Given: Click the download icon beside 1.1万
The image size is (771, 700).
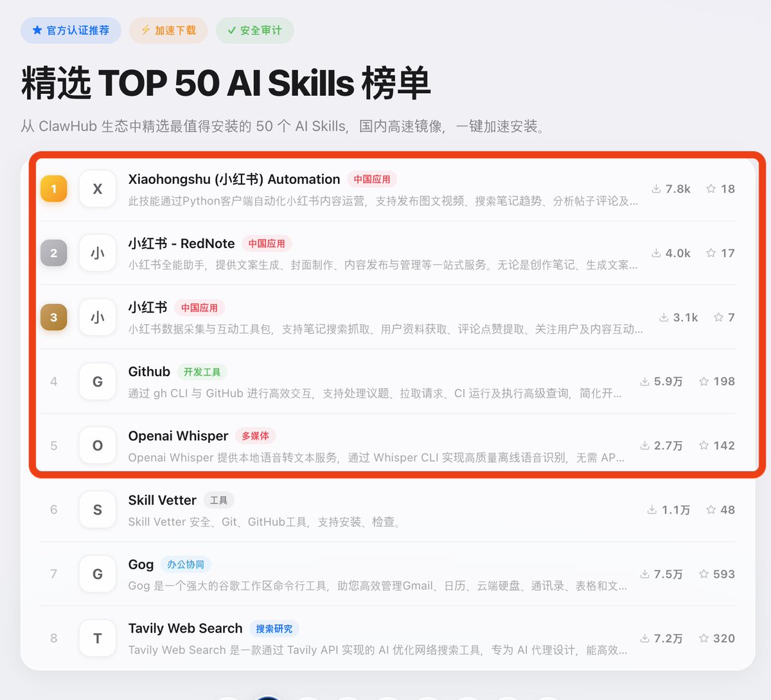Looking at the screenshot, I should pos(651,510).
